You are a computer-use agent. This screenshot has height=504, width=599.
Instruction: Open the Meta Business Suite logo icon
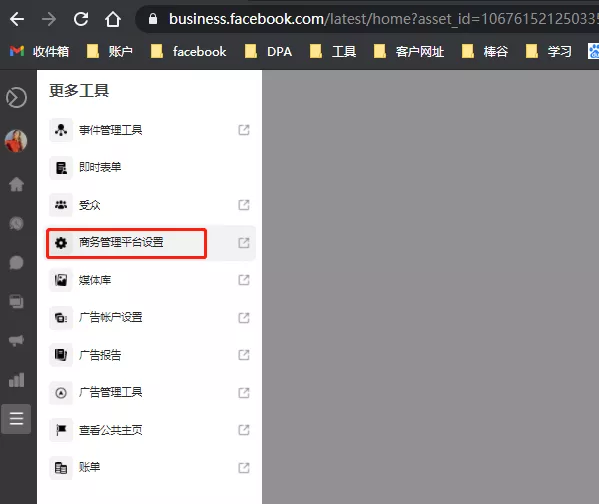(x=16, y=98)
